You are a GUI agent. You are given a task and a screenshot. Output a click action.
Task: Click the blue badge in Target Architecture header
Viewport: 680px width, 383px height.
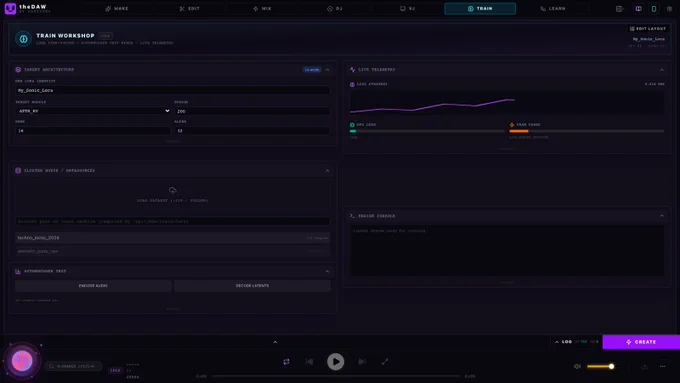[312, 69]
